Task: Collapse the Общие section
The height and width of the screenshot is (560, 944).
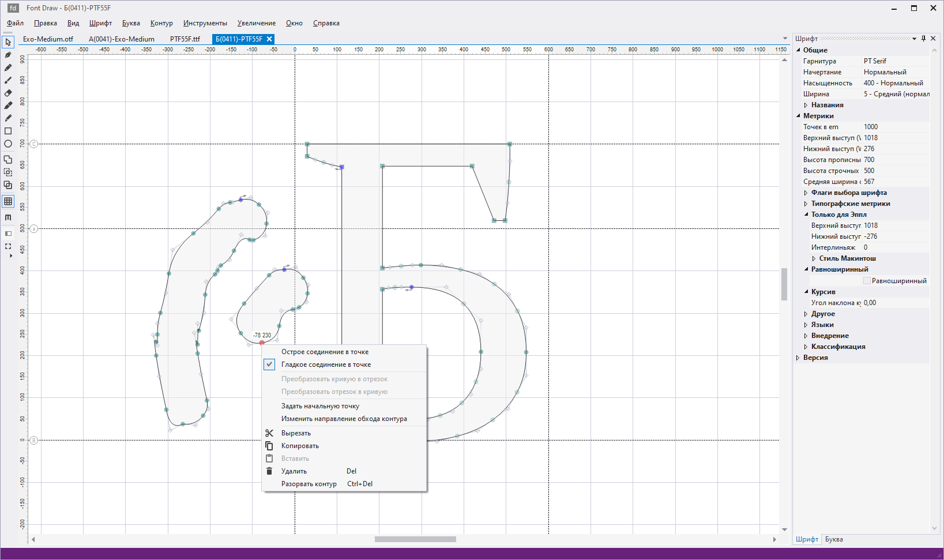Action: [799, 50]
